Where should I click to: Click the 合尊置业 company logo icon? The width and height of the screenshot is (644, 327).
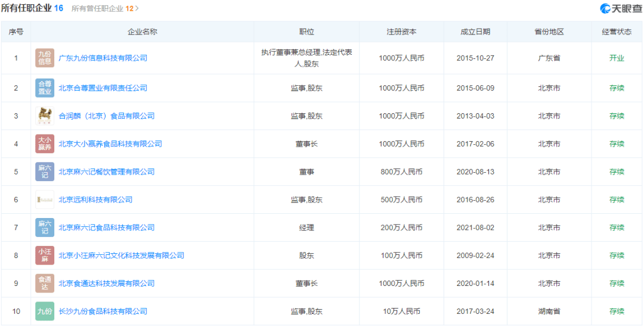tap(45, 88)
